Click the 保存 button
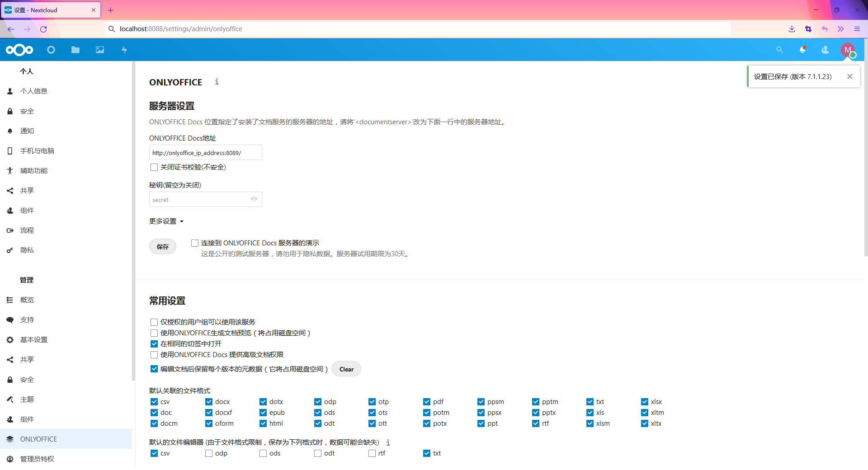Image resolution: width=868 pixels, height=470 pixels. [x=162, y=246]
